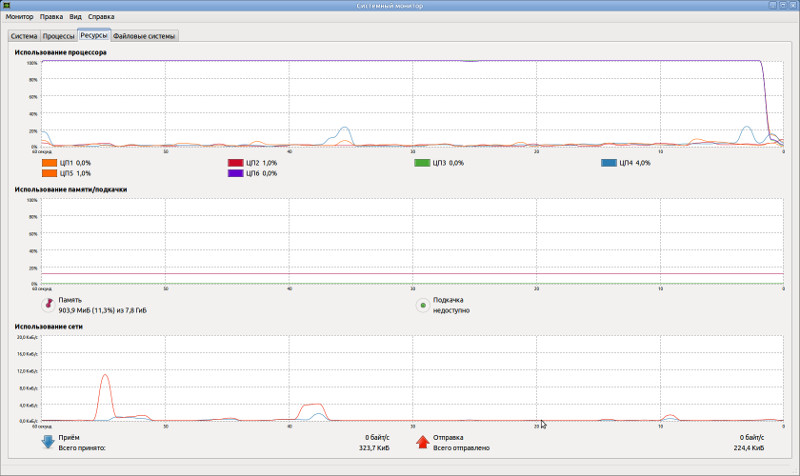800x476 pixels.
Task: Click the ЦП3 green color swatch
Action: [422, 163]
